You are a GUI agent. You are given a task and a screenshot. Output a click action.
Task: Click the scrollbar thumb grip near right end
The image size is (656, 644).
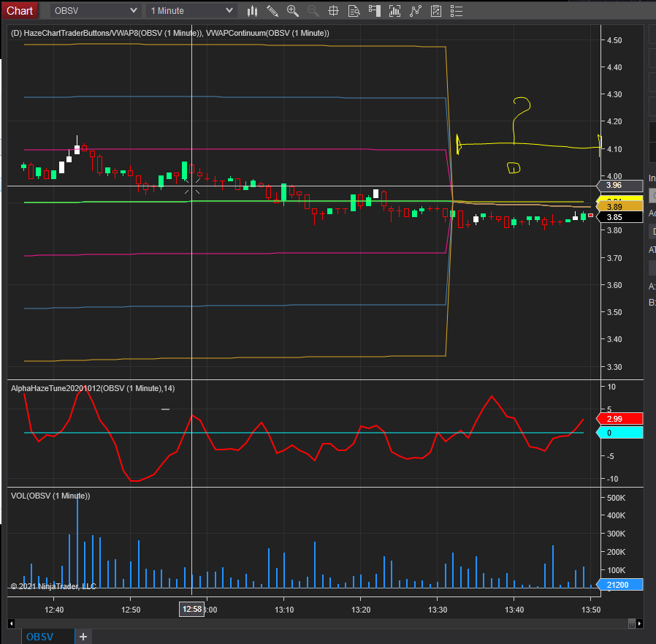click(x=632, y=624)
